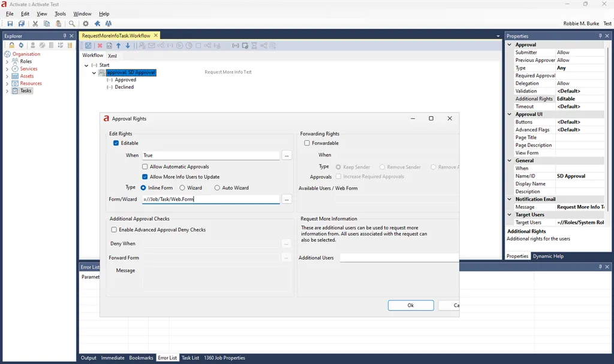Collapse the Start workflow node
The image size is (614, 364).
tap(86, 65)
